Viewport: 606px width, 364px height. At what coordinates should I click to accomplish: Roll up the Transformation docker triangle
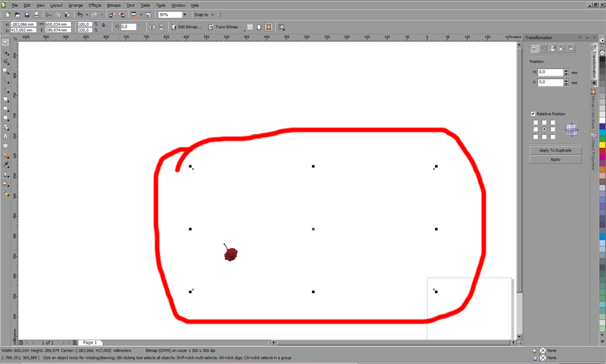click(x=588, y=37)
